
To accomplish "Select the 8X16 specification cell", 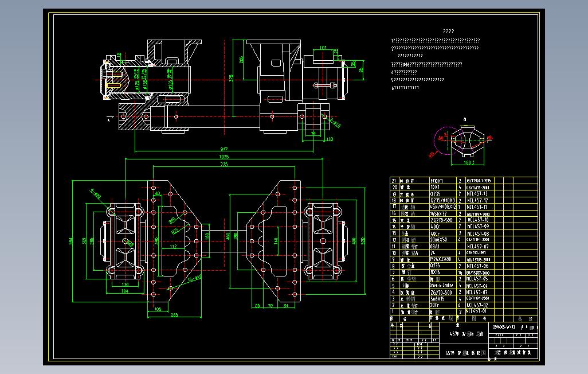I will point(435,272).
